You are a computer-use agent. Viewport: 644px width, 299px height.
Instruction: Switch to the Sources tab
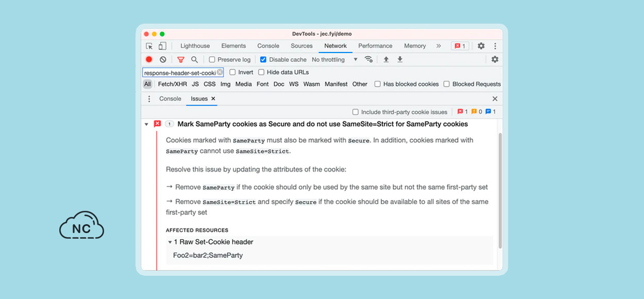coord(302,46)
